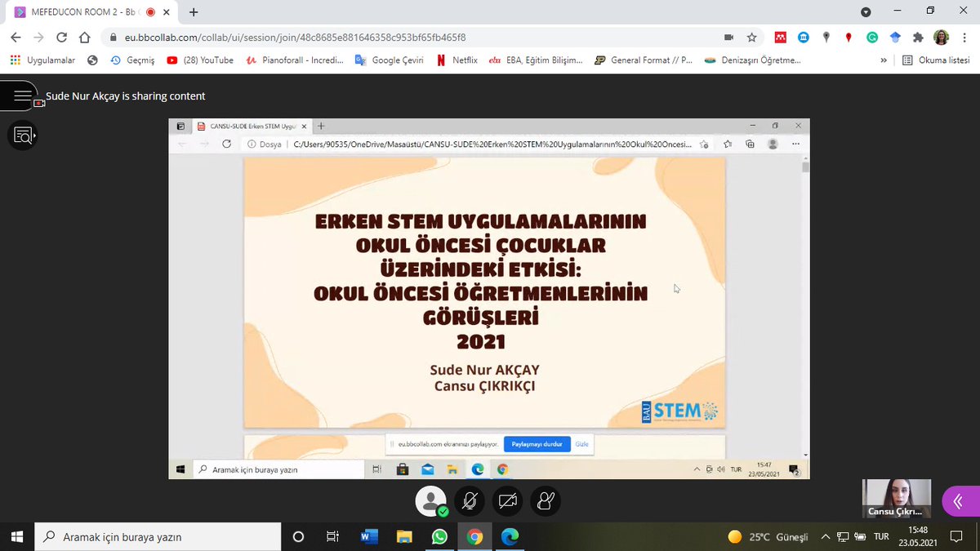The width and height of the screenshot is (980, 551).
Task: Open Okuma listesi reading list
Action: pyautogui.click(x=936, y=60)
